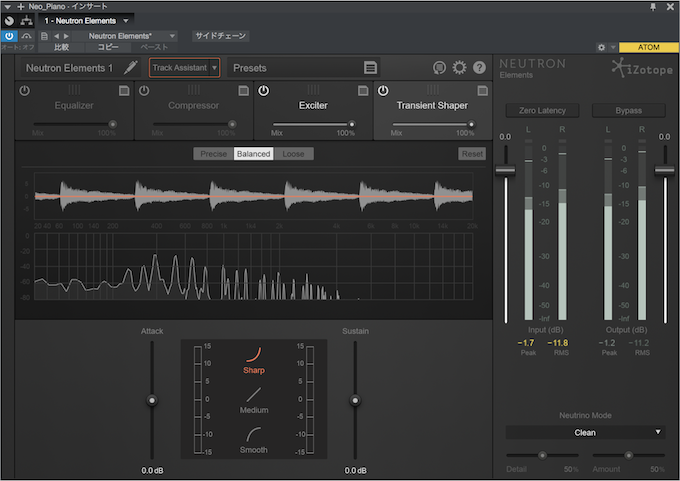Open the 1 - Neutron Elements insert dropdown
Image resolution: width=680 pixels, height=481 pixels.
pos(126,20)
